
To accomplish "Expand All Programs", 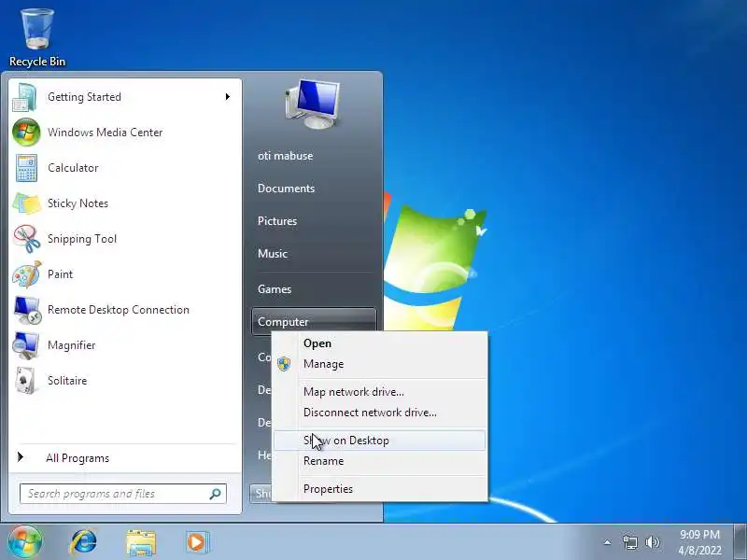I will [78, 458].
